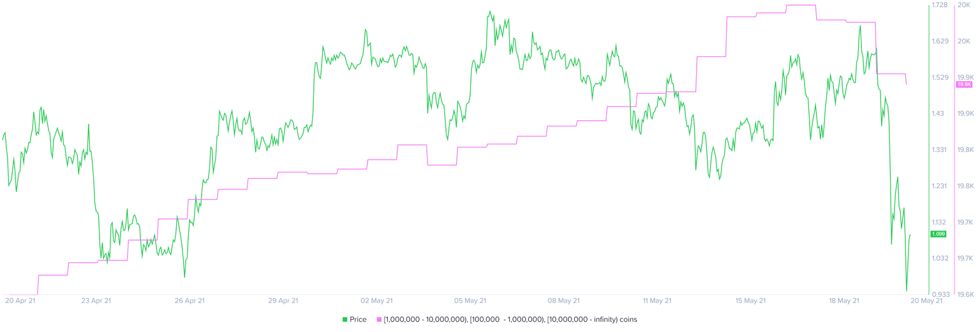The image size is (980, 332).
Task: Select the 26 Apr 21 date label
Action: (189, 300)
